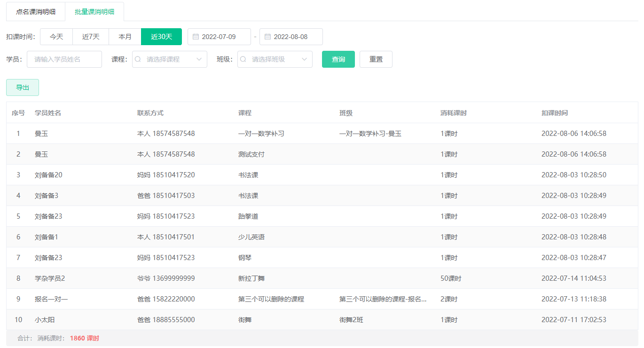644x348 pixels.
Task: Select the 今天 time filter
Action: coord(56,36)
